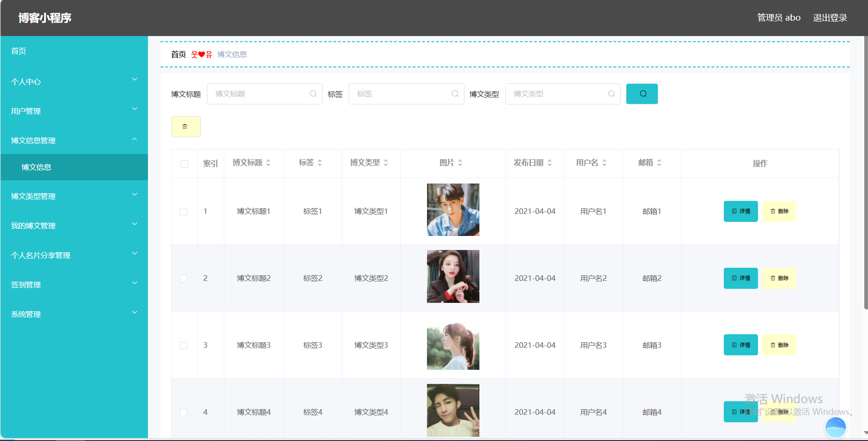Viewport: 868px width, 441px height.
Task: Collapse the 博文信息管理 sidebar menu
Action: pyautogui.click(x=74, y=140)
